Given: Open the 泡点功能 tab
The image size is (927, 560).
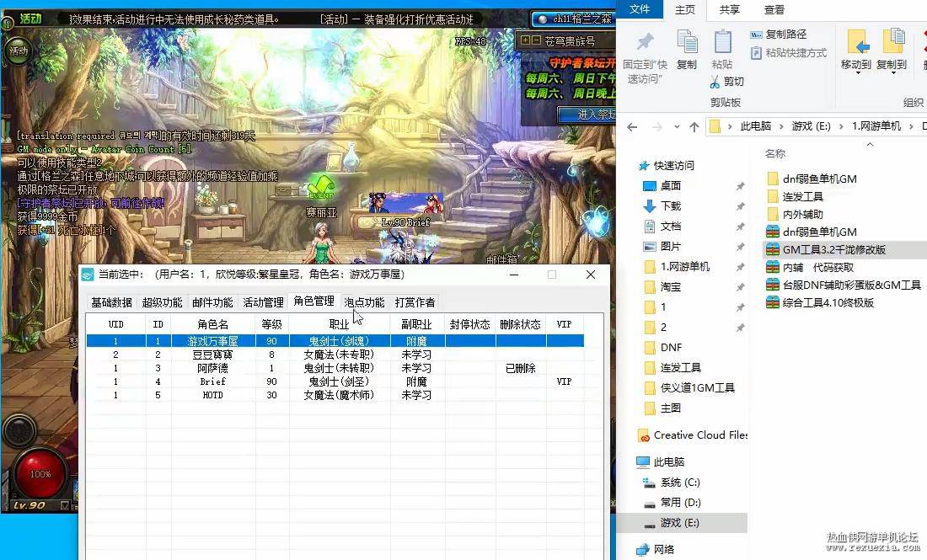Looking at the screenshot, I should click(364, 302).
